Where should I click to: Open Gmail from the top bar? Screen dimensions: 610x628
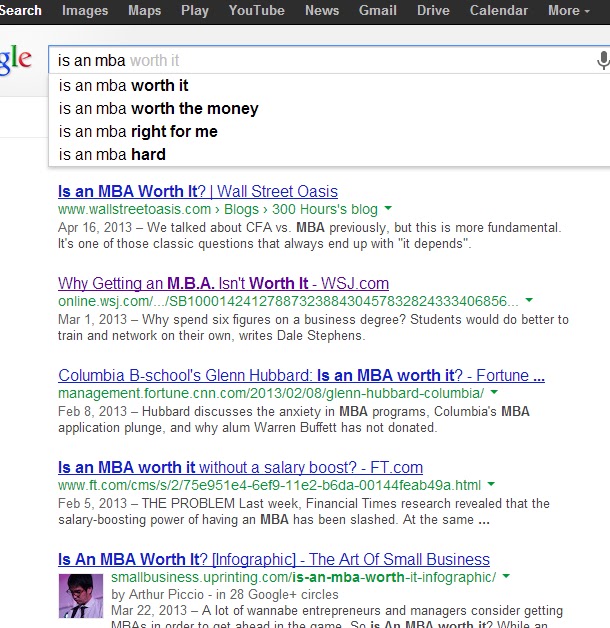pos(378,10)
